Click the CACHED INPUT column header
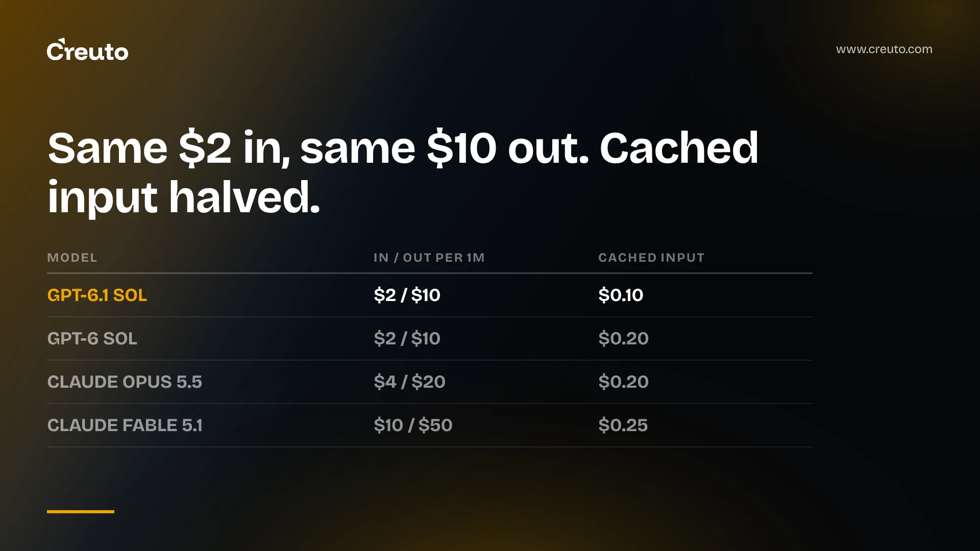The image size is (980, 551). pyautogui.click(x=651, y=258)
